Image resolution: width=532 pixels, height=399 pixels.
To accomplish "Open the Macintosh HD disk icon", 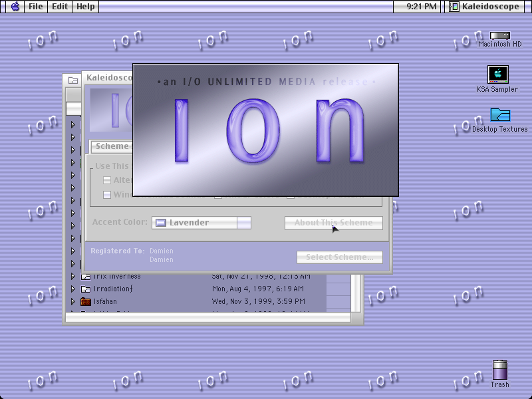I will [500, 36].
